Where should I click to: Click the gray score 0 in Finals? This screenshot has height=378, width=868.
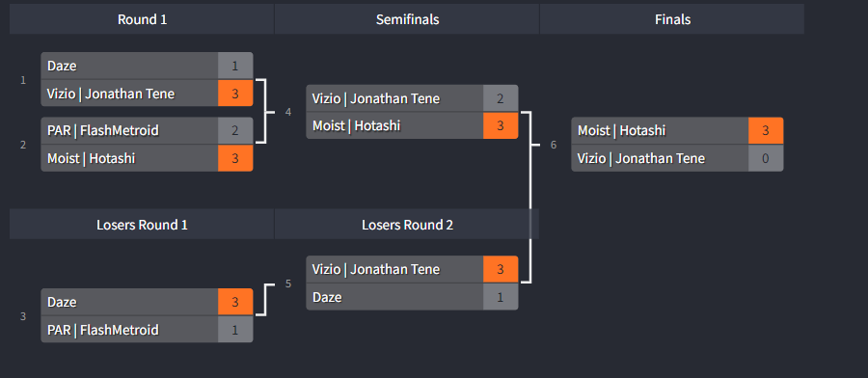point(766,158)
